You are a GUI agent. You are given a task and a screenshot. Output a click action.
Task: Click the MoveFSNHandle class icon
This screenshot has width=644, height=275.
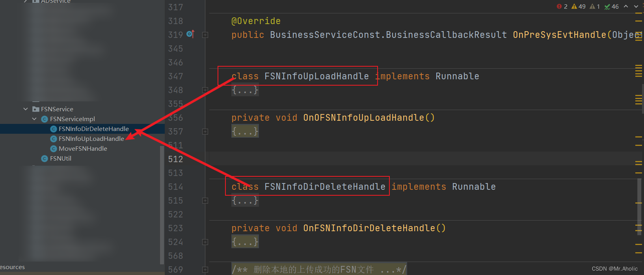coord(54,148)
